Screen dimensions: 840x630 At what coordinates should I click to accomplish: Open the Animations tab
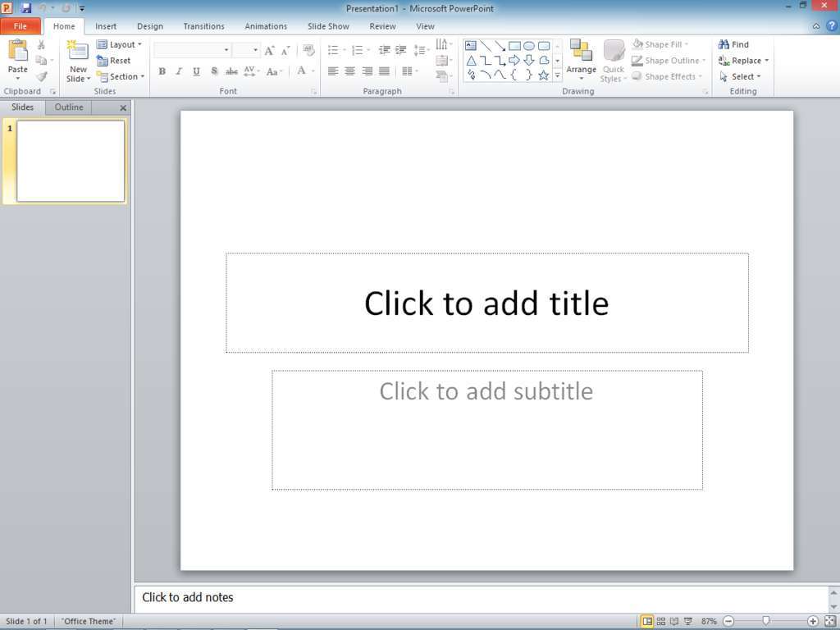266,26
